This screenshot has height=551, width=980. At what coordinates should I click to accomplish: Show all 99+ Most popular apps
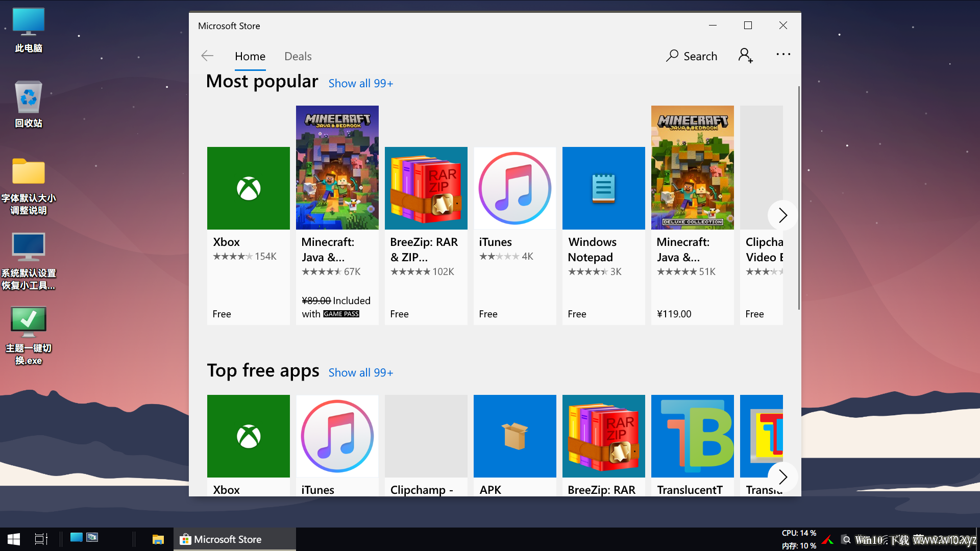pos(361,83)
